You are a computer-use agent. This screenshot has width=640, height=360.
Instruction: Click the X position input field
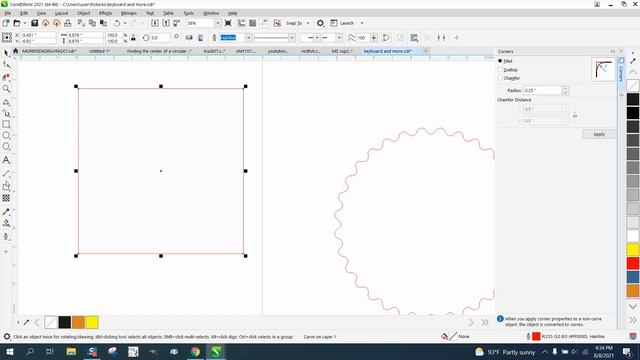point(38,36)
